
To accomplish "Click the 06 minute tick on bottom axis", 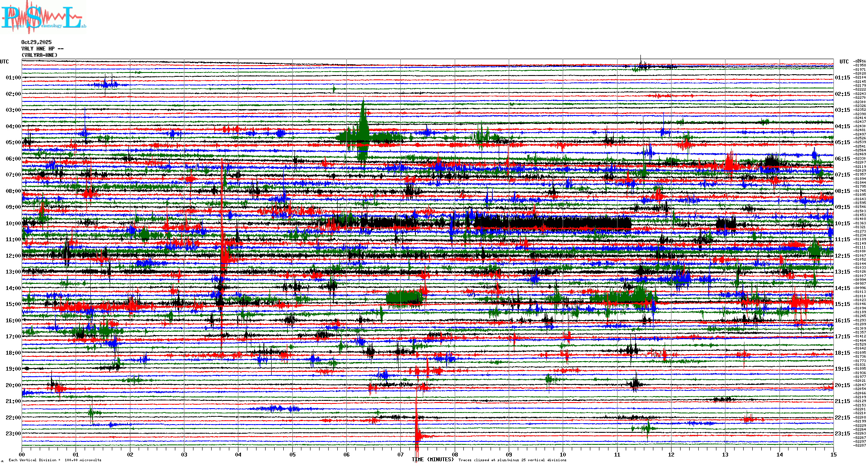I will [x=346, y=454].
